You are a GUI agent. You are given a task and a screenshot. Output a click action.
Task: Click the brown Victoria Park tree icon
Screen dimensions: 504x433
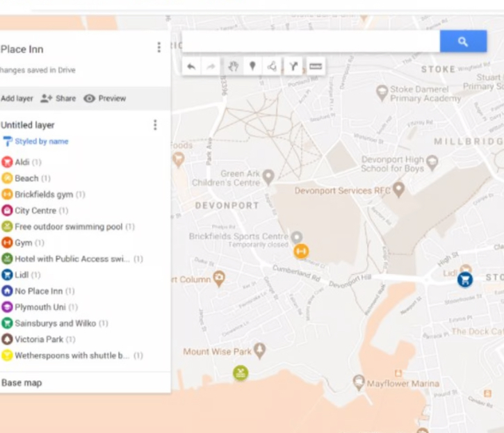(x=7, y=338)
